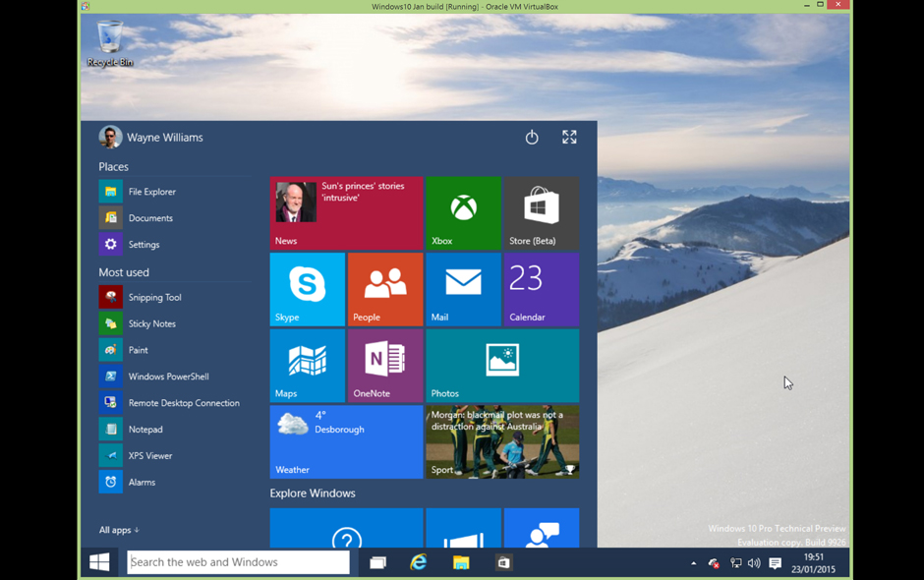Expand Start menu to full screen
Image resolution: width=924 pixels, height=580 pixels.
click(569, 138)
